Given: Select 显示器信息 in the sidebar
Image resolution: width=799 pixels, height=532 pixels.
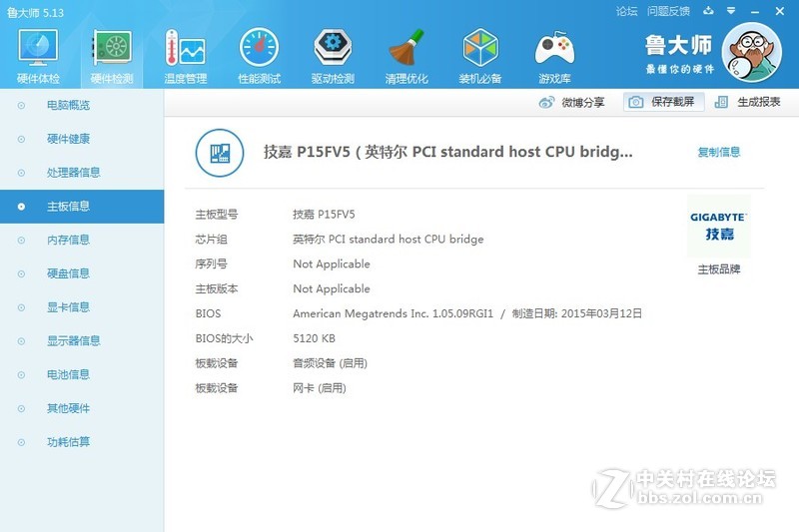Looking at the screenshot, I should [x=82, y=340].
